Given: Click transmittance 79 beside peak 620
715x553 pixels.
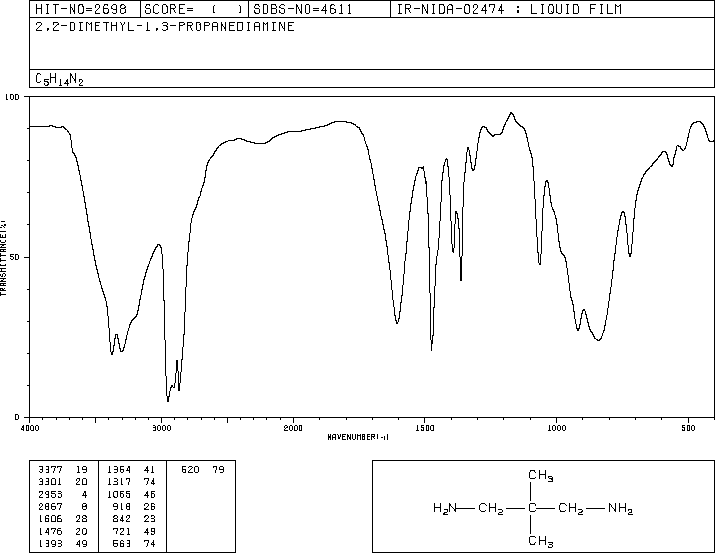Looking at the screenshot, I should click(x=218, y=470).
